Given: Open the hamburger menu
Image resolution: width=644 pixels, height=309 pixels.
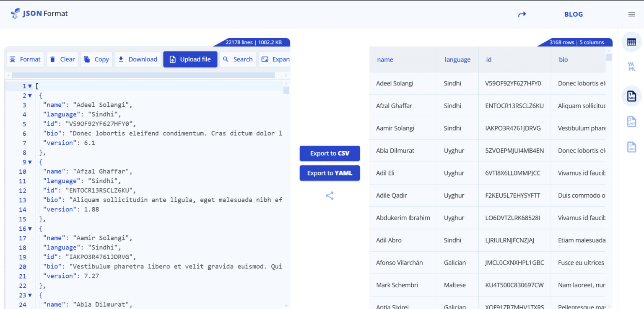Looking at the screenshot, I should (631, 14).
